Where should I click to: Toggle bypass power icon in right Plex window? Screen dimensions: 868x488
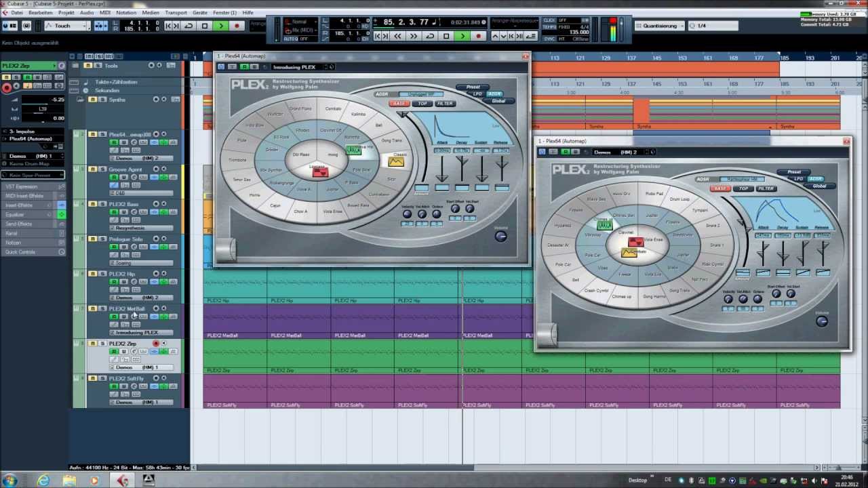(x=542, y=152)
